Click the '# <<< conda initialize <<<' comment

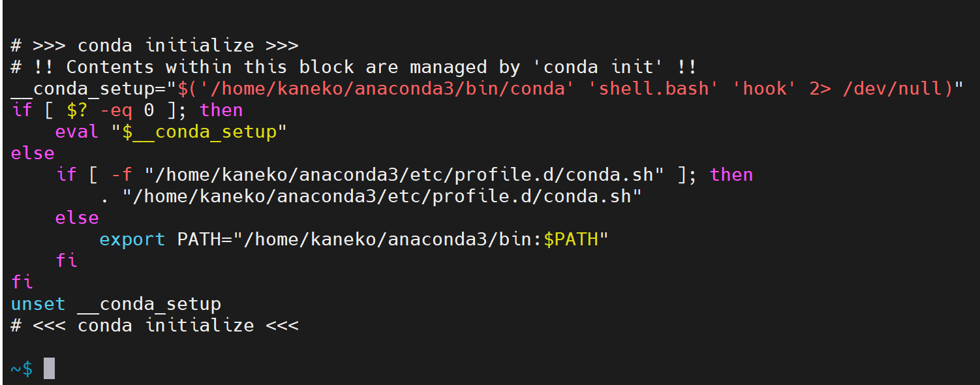(155, 326)
